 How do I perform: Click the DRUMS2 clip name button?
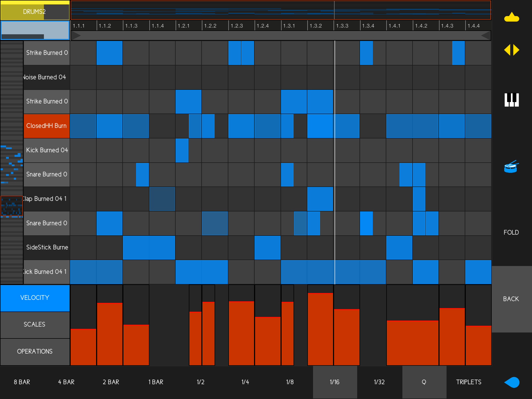coord(35,11)
